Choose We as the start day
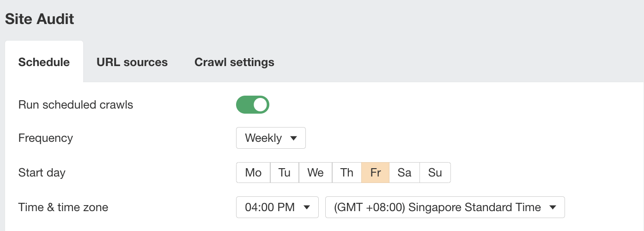Image resolution: width=644 pixels, height=231 pixels. (316, 172)
